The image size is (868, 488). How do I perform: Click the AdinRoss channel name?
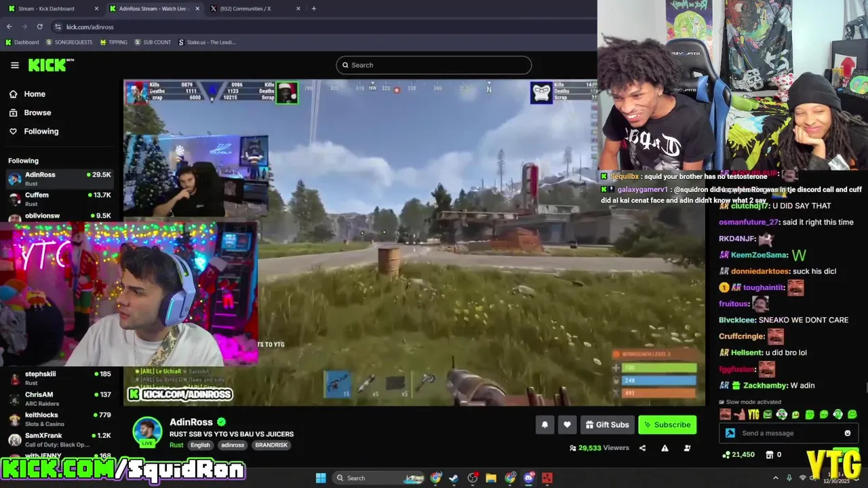191,422
